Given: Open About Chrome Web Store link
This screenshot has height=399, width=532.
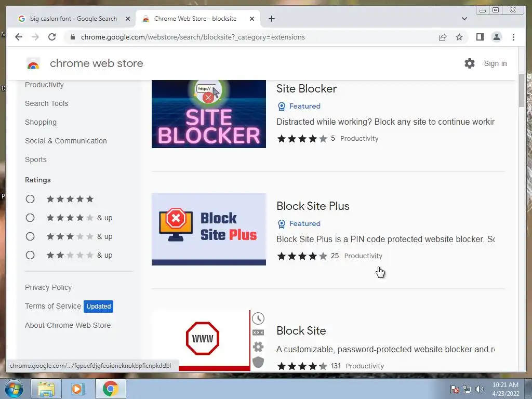Looking at the screenshot, I should [x=68, y=325].
